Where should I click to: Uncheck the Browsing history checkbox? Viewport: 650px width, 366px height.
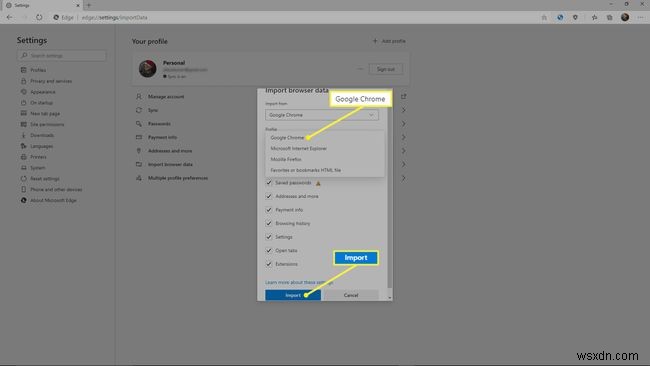[269, 223]
